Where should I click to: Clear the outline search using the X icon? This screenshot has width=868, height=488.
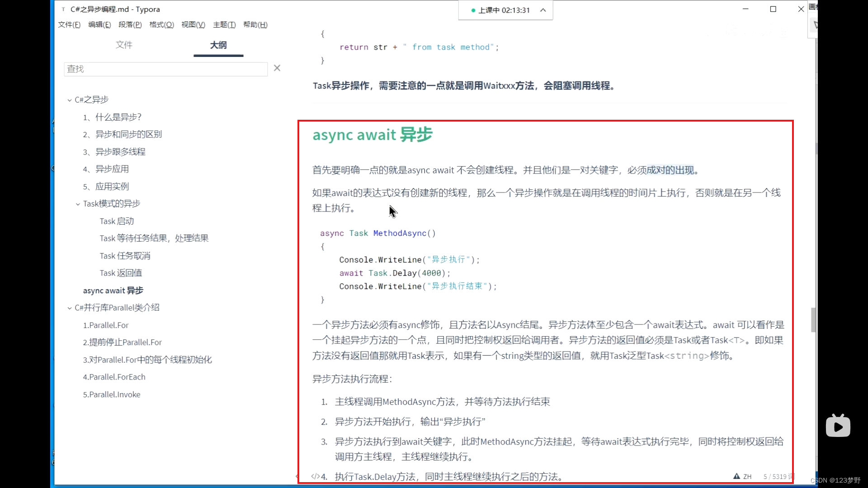coord(277,68)
